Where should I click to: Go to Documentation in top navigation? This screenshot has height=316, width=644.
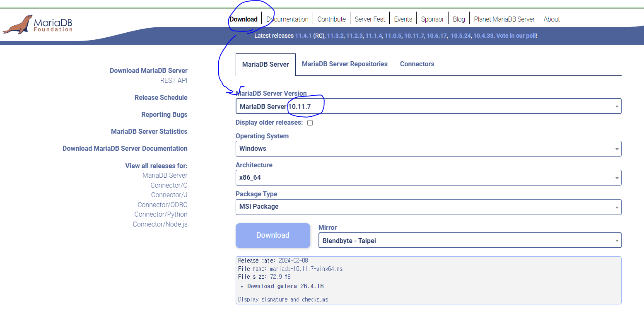tap(287, 19)
